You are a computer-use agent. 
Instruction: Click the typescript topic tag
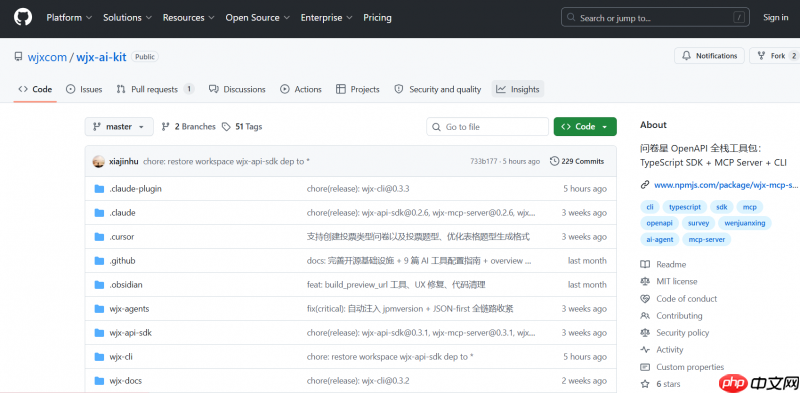[685, 207]
